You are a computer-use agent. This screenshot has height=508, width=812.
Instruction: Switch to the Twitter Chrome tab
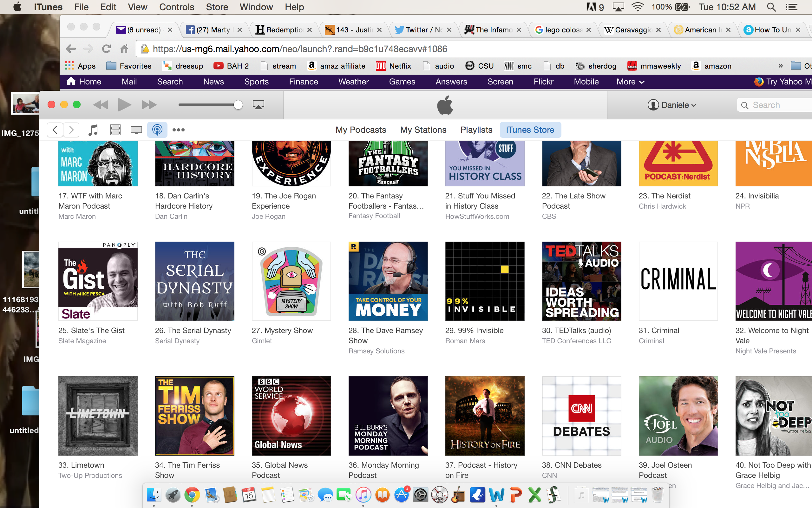(423, 30)
